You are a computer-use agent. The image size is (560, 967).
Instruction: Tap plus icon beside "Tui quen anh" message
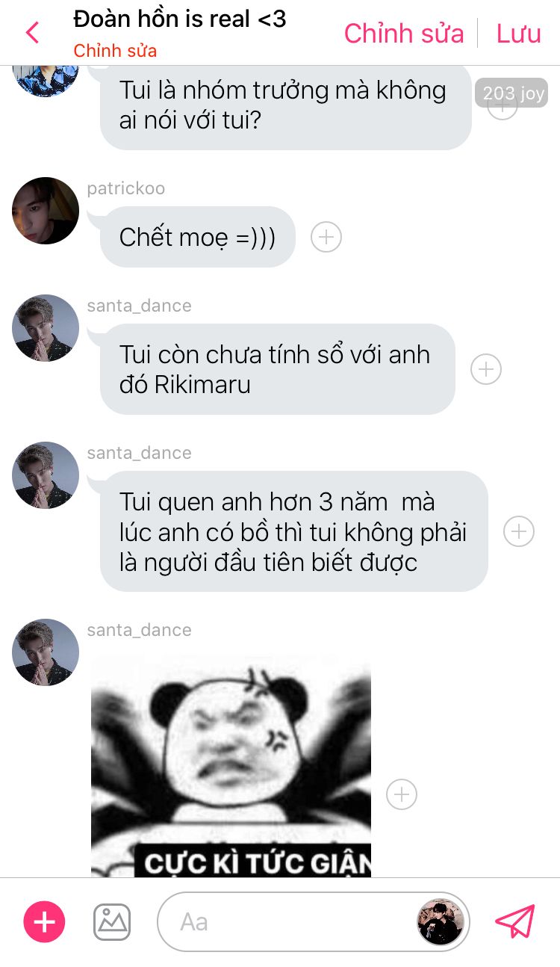519,531
